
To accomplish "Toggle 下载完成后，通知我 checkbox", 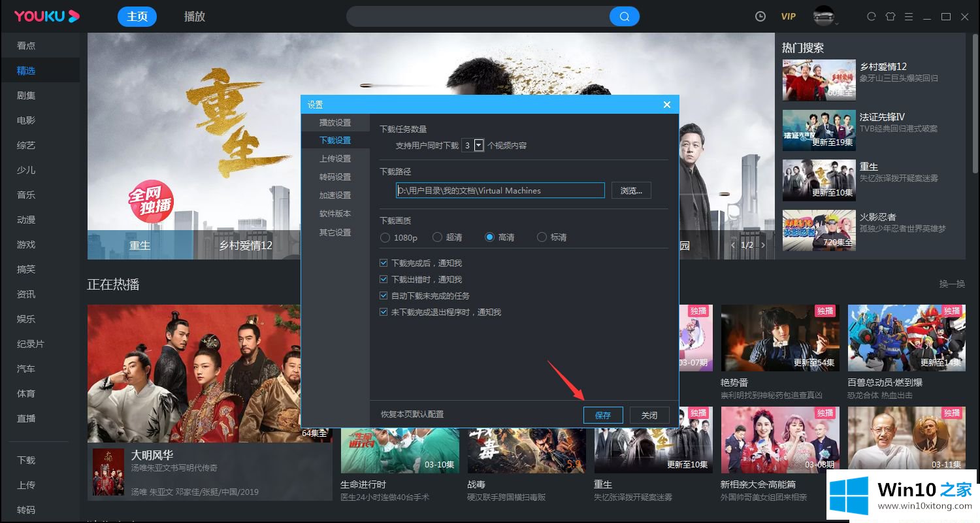I will pos(384,263).
